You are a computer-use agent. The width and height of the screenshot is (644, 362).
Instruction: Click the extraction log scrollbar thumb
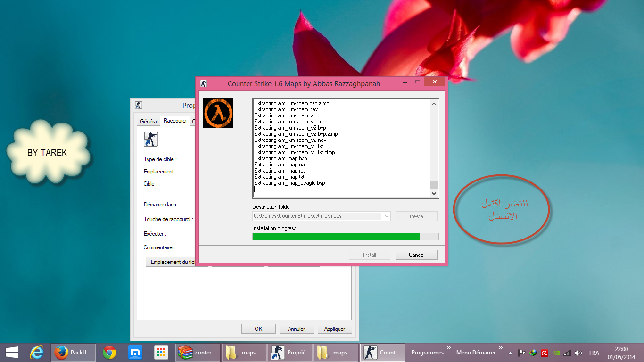(x=434, y=185)
